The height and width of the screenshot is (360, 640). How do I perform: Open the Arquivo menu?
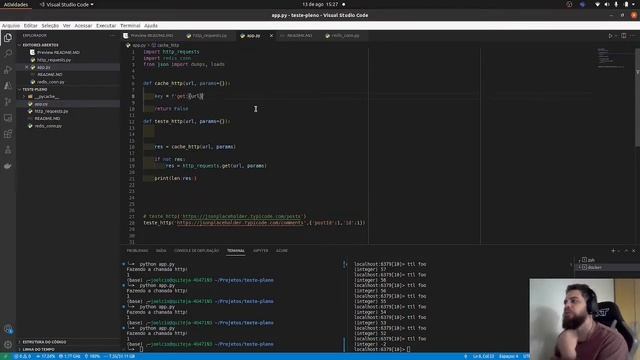point(11,26)
